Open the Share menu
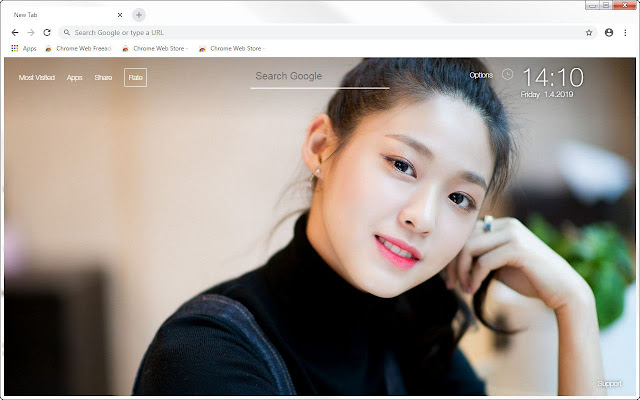 click(x=103, y=78)
